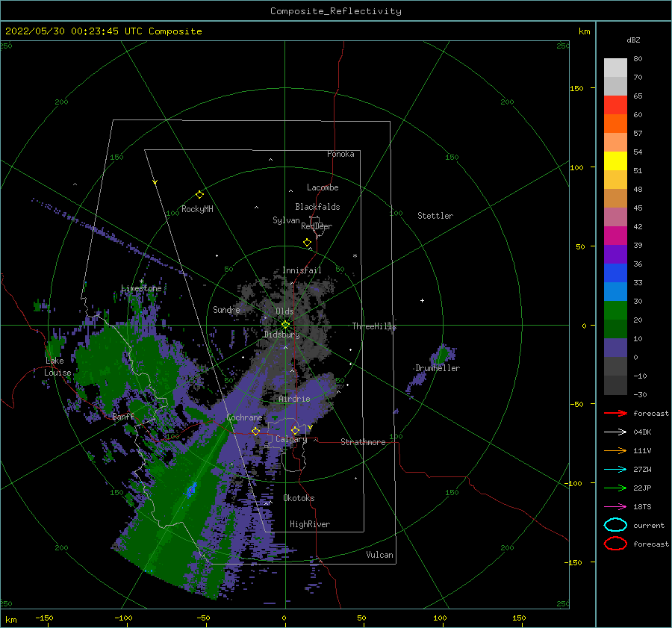Click the Ponoka city label
The image size is (672, 628).
click(340, 154)
